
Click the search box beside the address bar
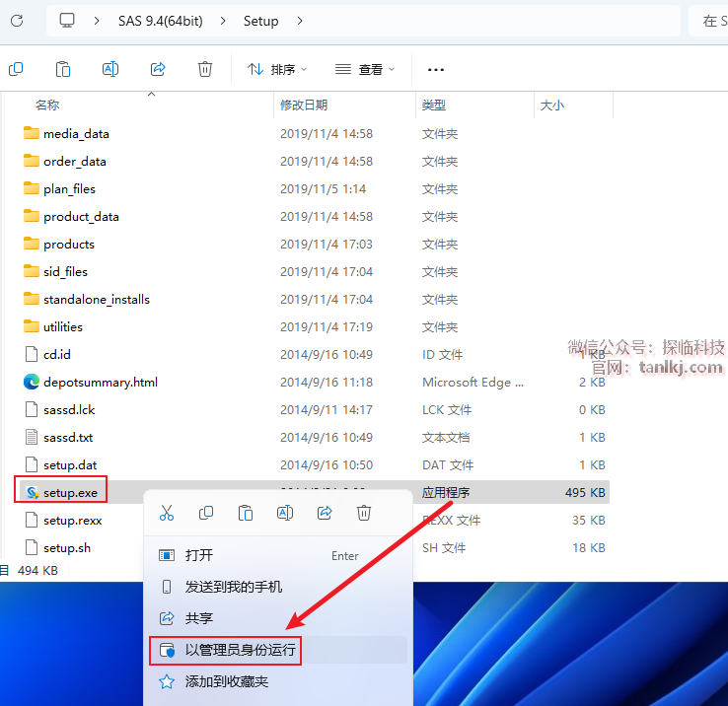[708, 21]
